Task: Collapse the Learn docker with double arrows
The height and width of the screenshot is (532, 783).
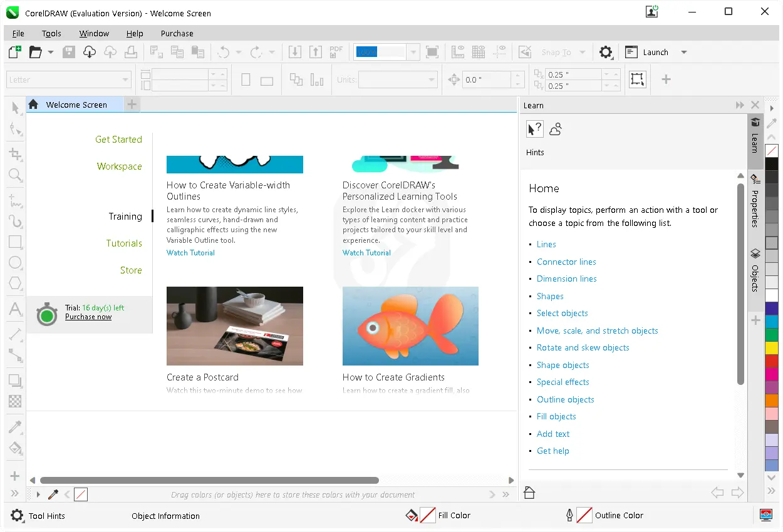Action: (x=740, y=105)
